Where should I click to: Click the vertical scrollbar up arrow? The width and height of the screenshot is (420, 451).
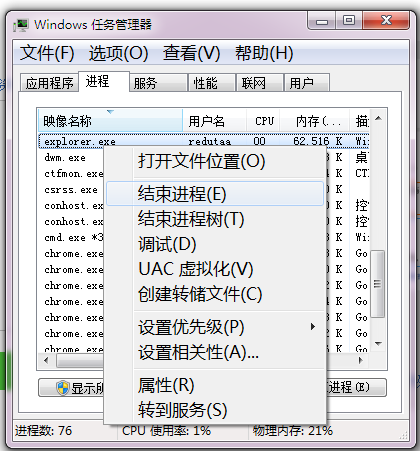pos(378,118)
